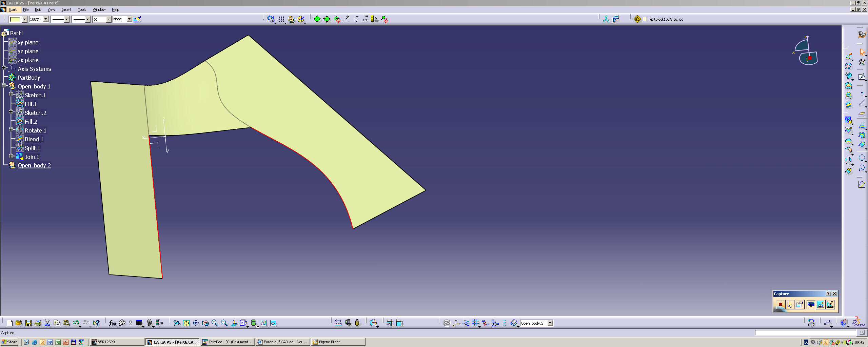Click the Sketcher icon in right toolbar

click(862, 77)
